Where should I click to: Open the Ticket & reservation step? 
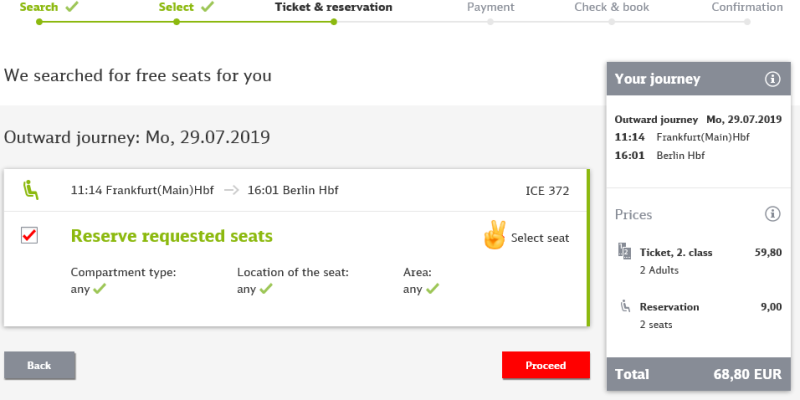[x=334, y=7]
